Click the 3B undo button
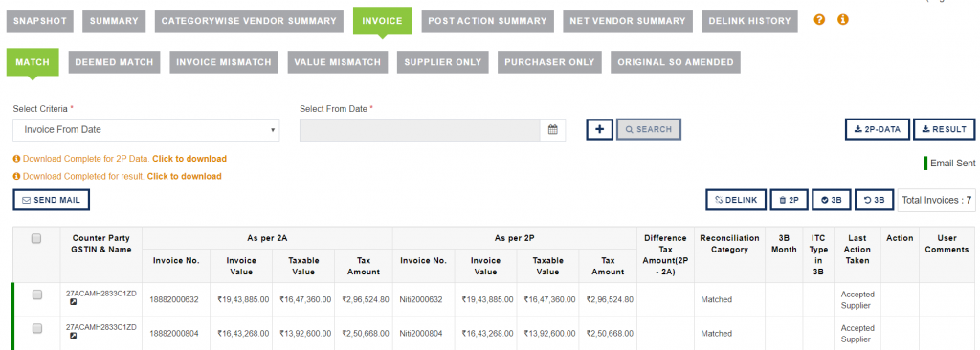980x350 pixels. click(x=874, y=200)
